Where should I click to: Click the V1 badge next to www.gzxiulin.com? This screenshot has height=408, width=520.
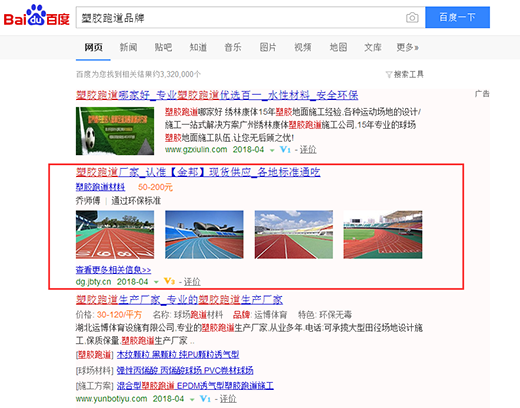285,149
